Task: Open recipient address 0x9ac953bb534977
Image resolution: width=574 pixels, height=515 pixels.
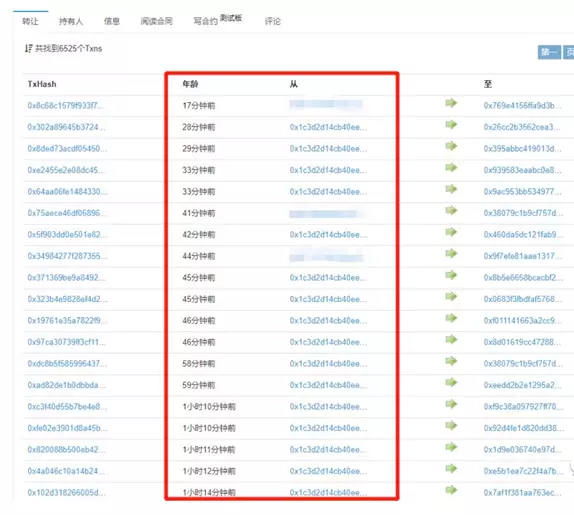Action: (x=523, y=191)
